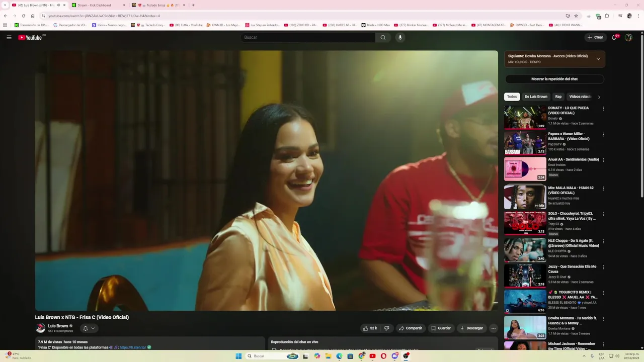Play SOLO - Chocoleyrol thumbnail
Screen dimensions: 644x362
pos(525,223)
